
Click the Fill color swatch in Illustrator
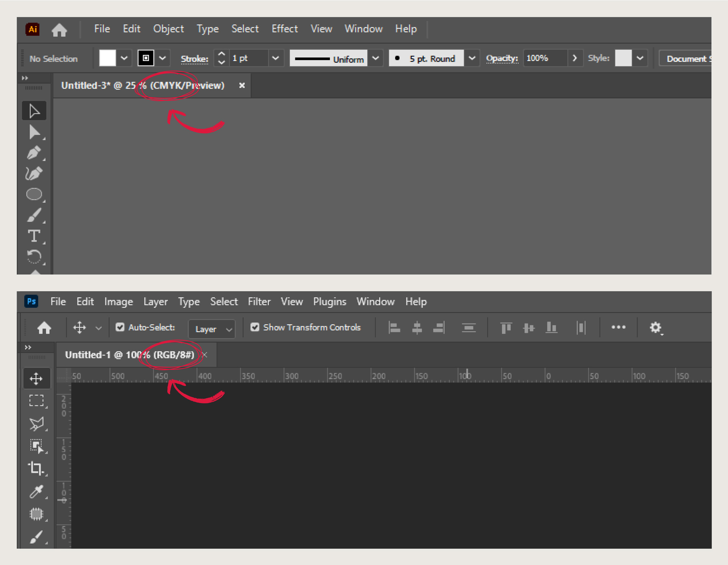[107, 58]
